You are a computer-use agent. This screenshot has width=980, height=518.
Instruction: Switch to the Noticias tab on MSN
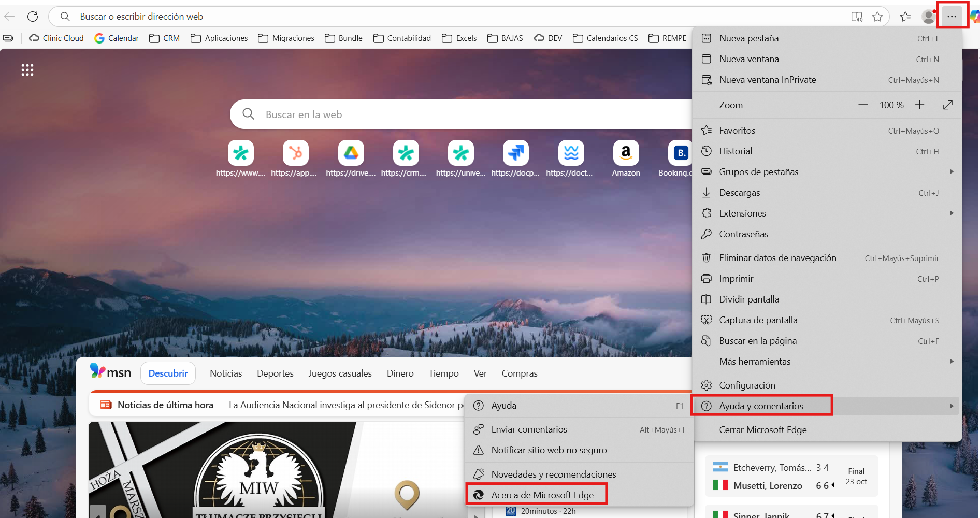tap(226, 373)
